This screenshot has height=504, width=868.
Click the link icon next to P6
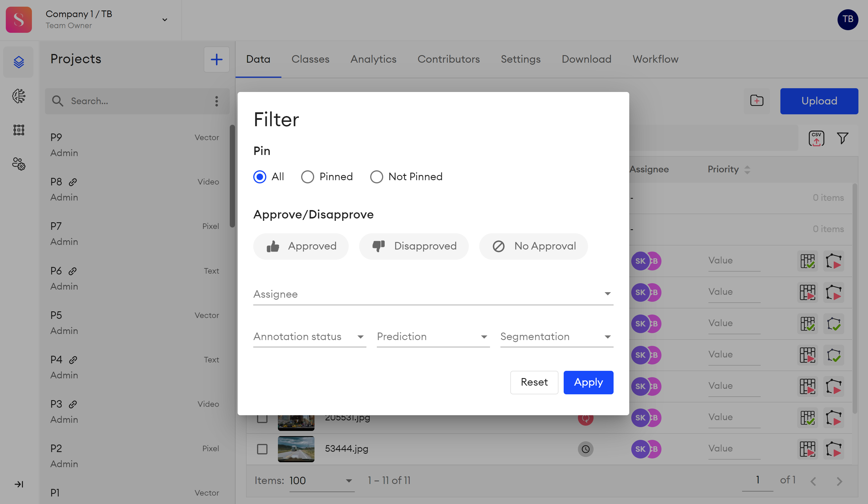click(72, 271)
